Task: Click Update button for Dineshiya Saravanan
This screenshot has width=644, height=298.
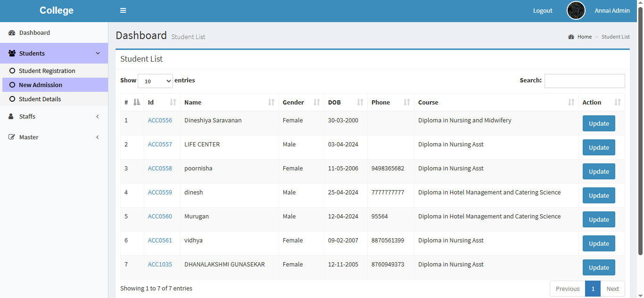Action: coord(599,124)
